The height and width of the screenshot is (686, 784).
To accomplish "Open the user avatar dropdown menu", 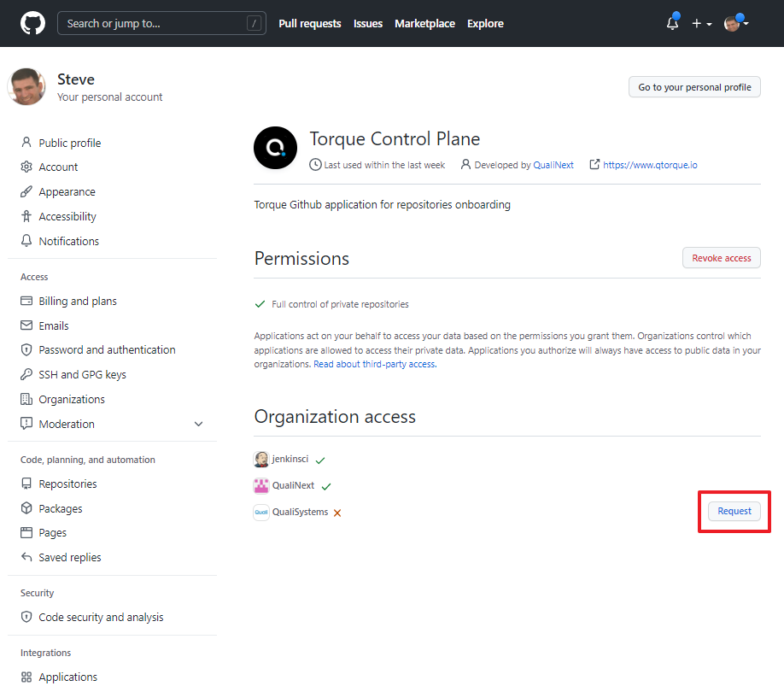I will pyautogui.click(x=736, y=23).
